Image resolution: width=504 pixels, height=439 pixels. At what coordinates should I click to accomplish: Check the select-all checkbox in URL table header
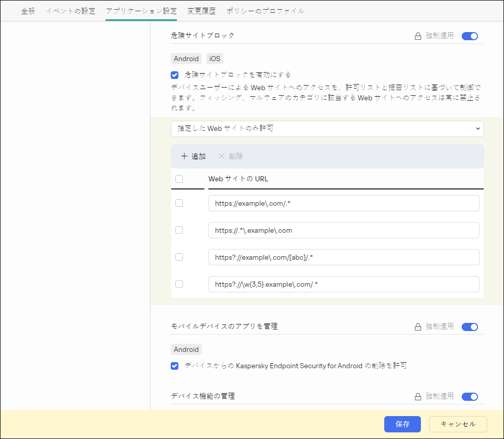pos(179,179)
